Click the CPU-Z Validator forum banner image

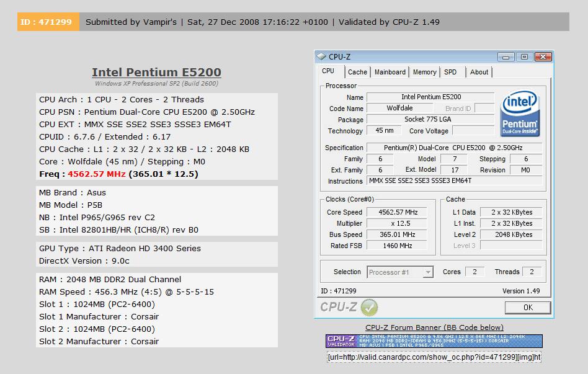click(x=434, y=341)
